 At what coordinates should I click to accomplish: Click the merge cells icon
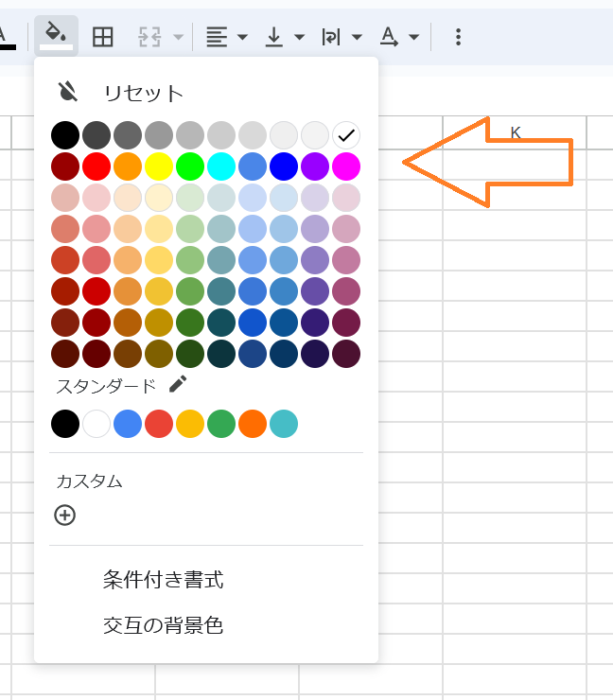[149, 37]
